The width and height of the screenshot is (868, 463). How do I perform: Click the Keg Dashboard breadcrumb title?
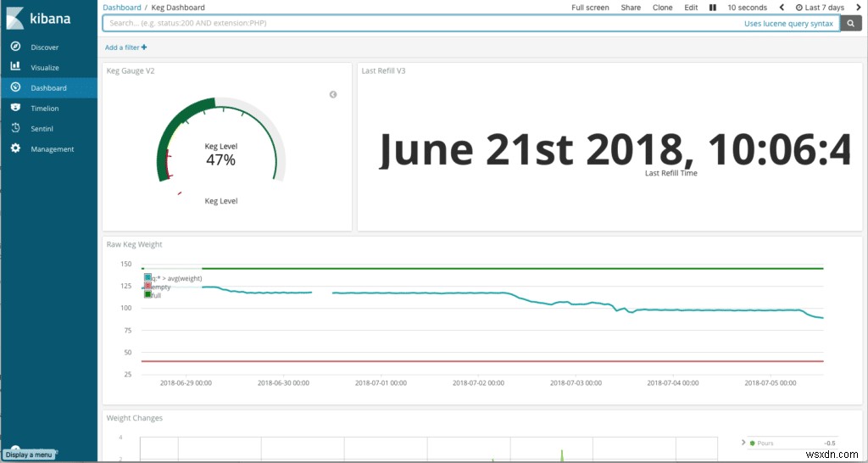[178, 8]
